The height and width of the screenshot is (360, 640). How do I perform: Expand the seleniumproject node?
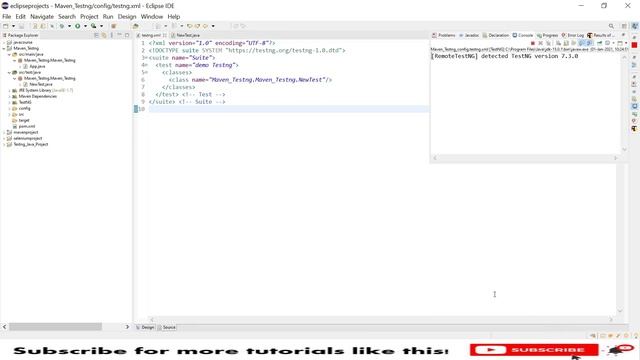click(4, 138)
